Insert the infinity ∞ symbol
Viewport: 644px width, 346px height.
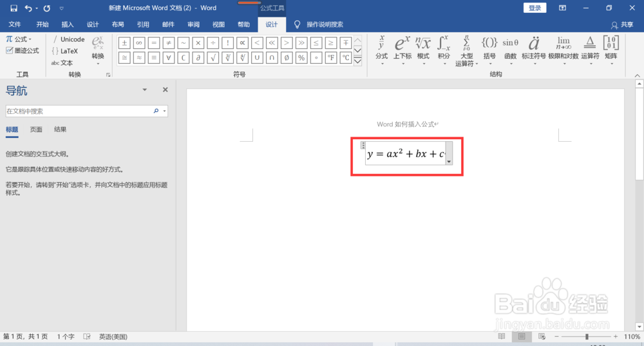click(x=139, y=43)
